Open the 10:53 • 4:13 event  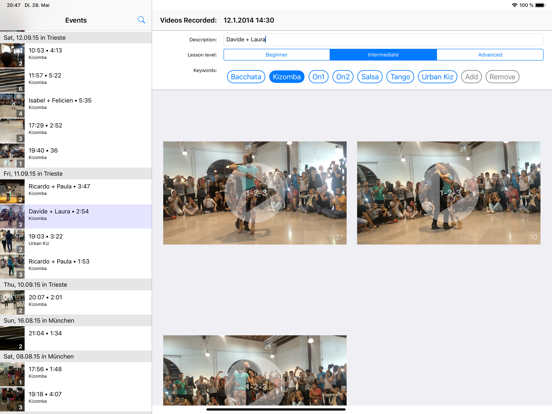(x=76, y=55)
